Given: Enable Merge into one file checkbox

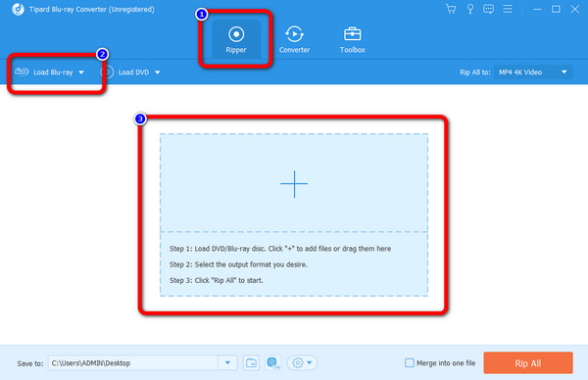Looking at the screenshot, I should tap(409, 362).
